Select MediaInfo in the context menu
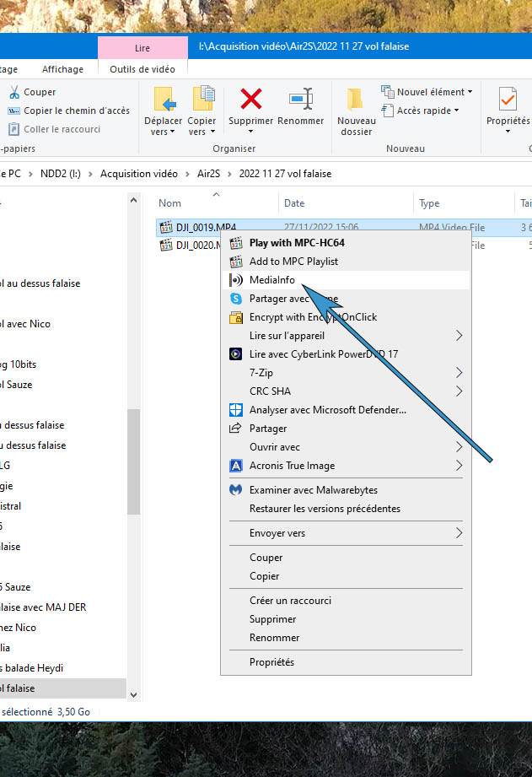This screenshot has width=532, height=777. point(346,280)
